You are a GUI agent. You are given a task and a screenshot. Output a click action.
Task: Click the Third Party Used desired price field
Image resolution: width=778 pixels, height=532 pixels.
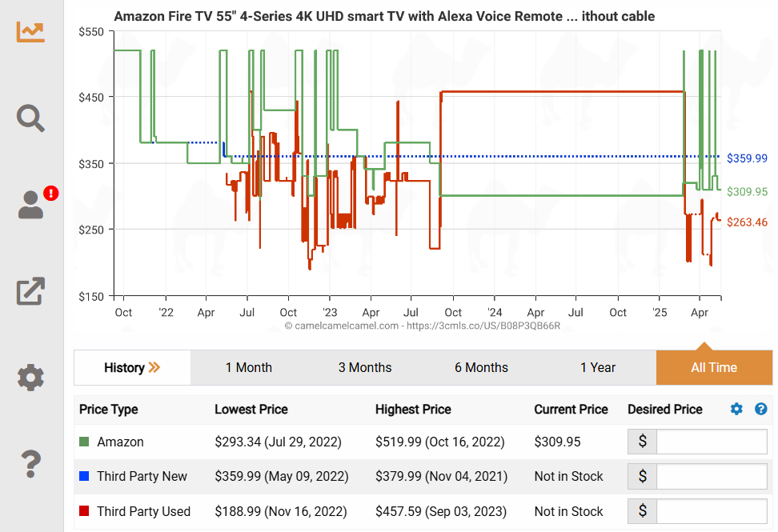click(x=711, y=511)
